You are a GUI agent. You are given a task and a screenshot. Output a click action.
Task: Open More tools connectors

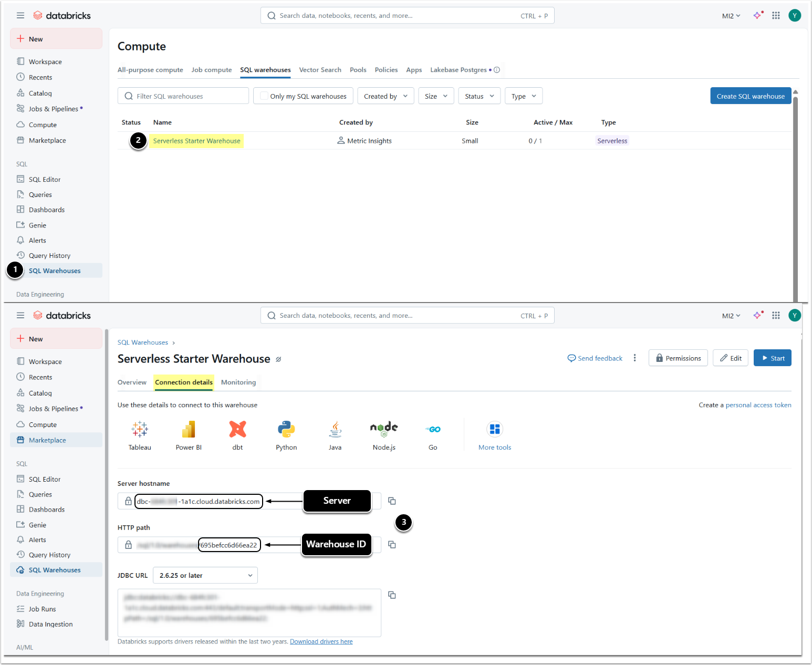(x=495, y=435)
